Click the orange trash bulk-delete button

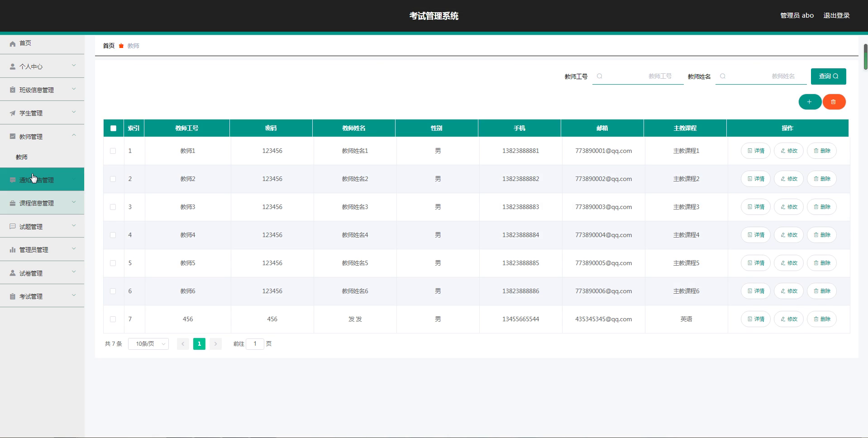pyautogui.click(x=834, y=102)
